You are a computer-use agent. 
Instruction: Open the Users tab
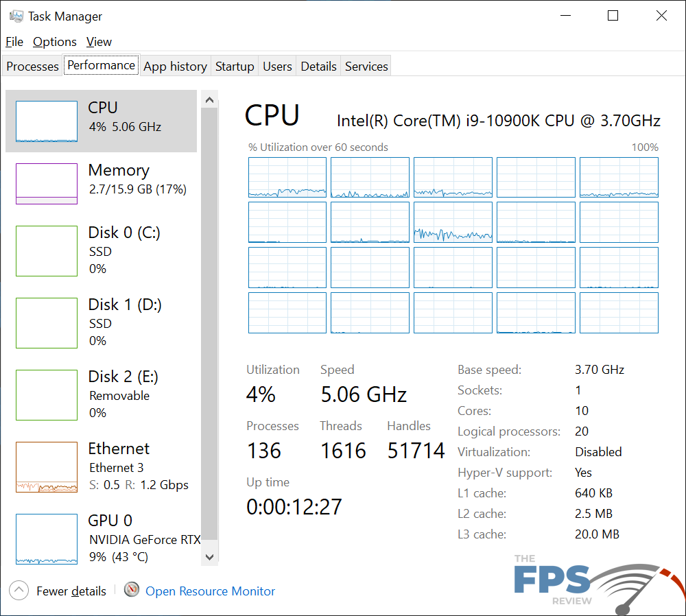(277, 66)
